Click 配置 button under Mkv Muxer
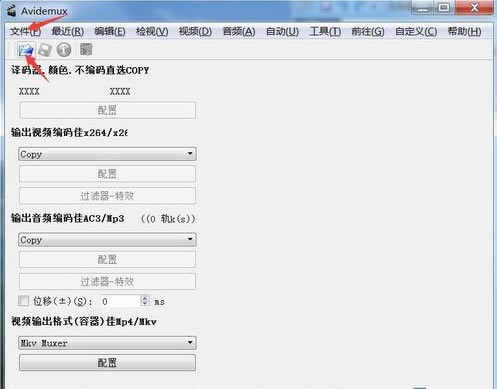 pyautogui.click(x=107, y=363)
